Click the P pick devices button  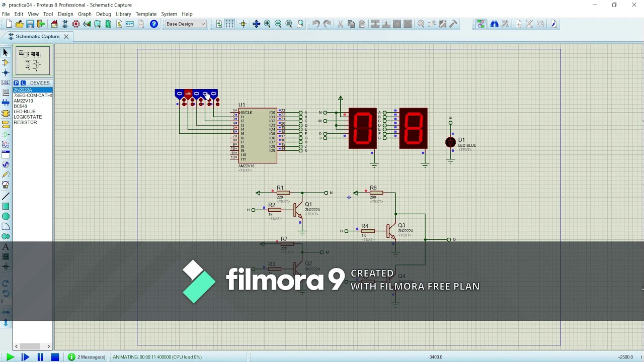(x=16, y=83)
